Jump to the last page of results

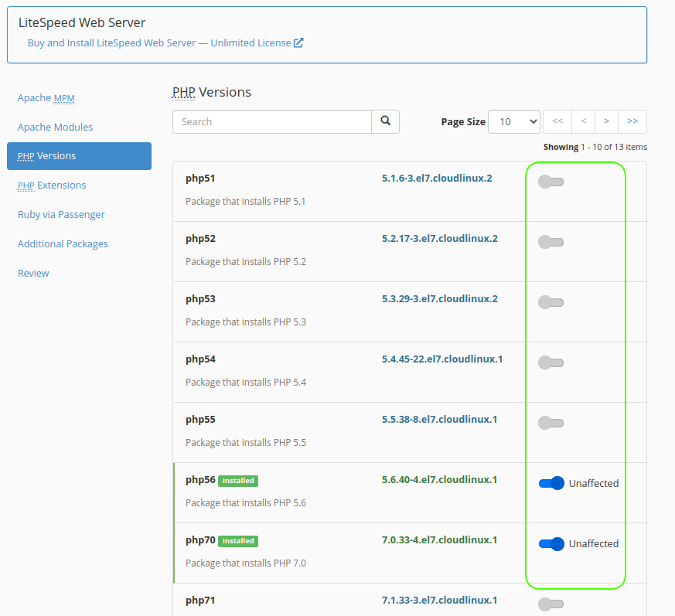tap(632, 121)
